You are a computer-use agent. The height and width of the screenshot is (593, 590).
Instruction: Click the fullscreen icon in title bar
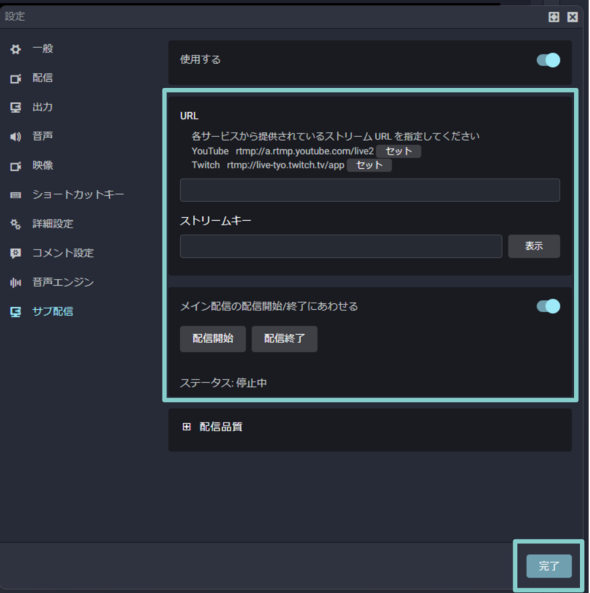(x=554, y=17)
